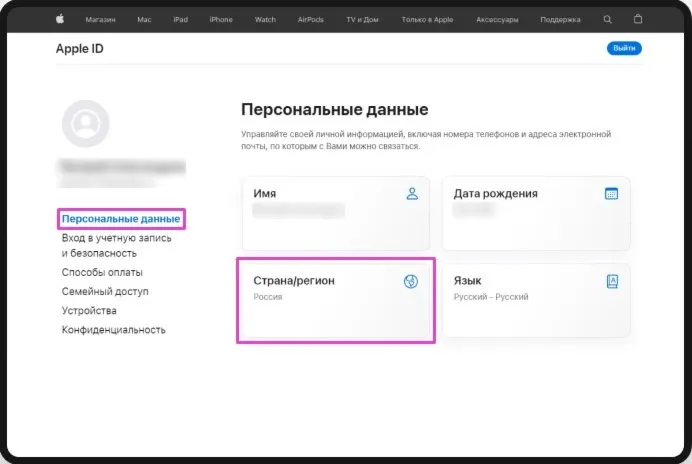Open the Watch menu item
This screenshot has height=464, width=692.
(x=265, y=20)
